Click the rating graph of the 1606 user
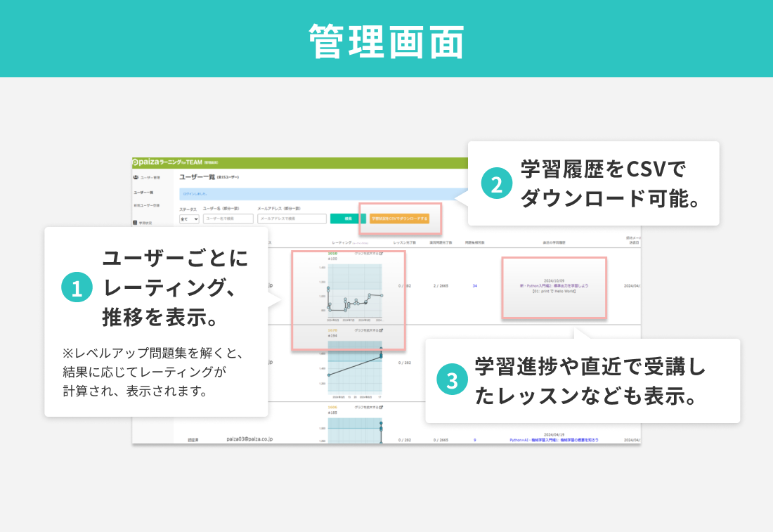 click(354, 430)
